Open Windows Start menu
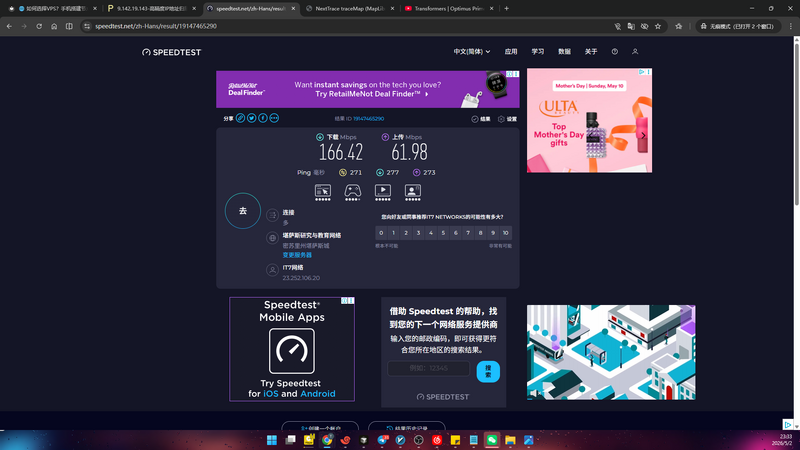Screen dimensions: 800x450 click(x=272, y=440)
